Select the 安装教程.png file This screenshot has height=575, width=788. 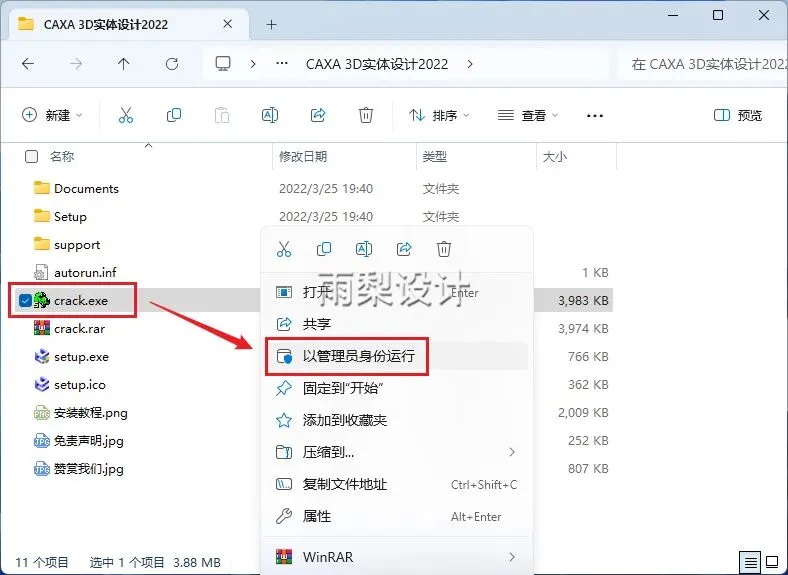(x=90, y=413)
